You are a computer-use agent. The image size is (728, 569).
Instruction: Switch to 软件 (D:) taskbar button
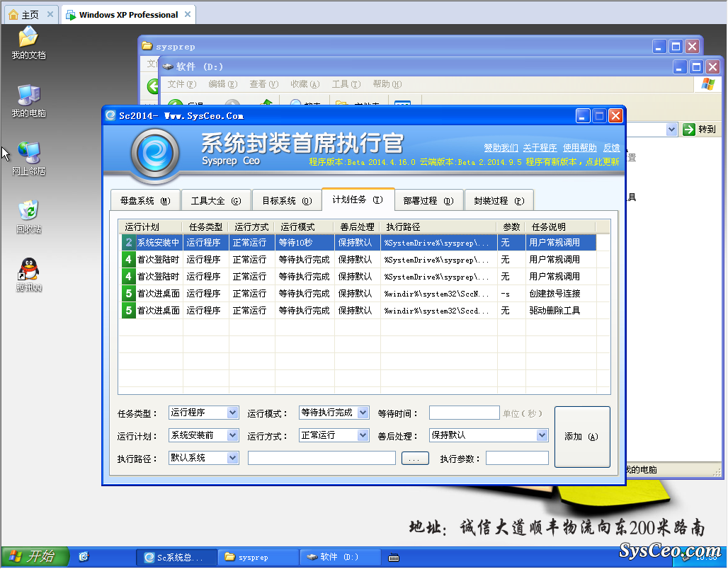(x=341, y=558)
